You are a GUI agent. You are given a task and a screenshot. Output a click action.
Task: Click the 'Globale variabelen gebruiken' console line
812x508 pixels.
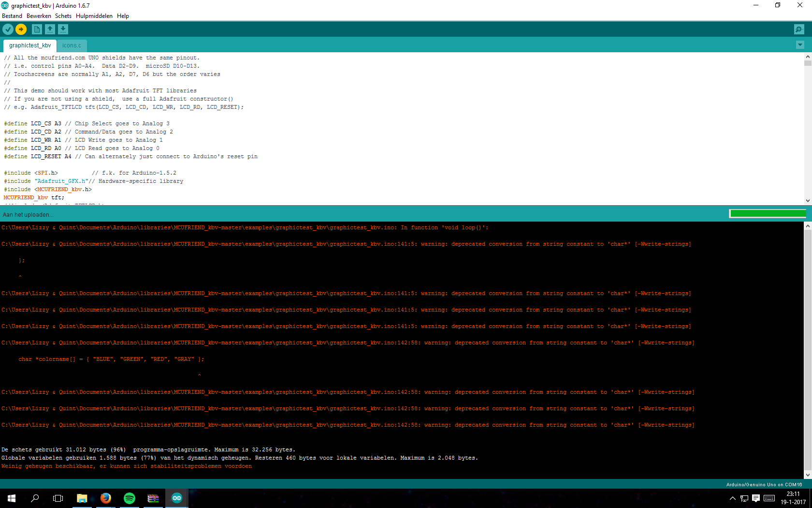[240, 458]
